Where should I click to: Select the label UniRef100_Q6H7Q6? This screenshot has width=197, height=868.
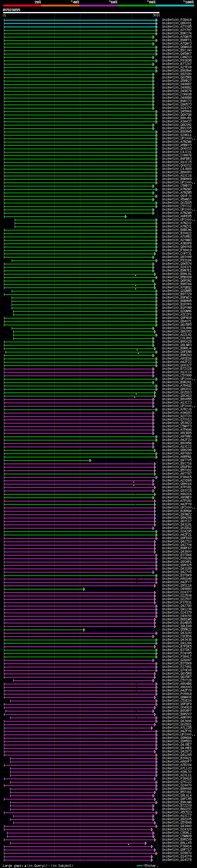pos(177,115)
